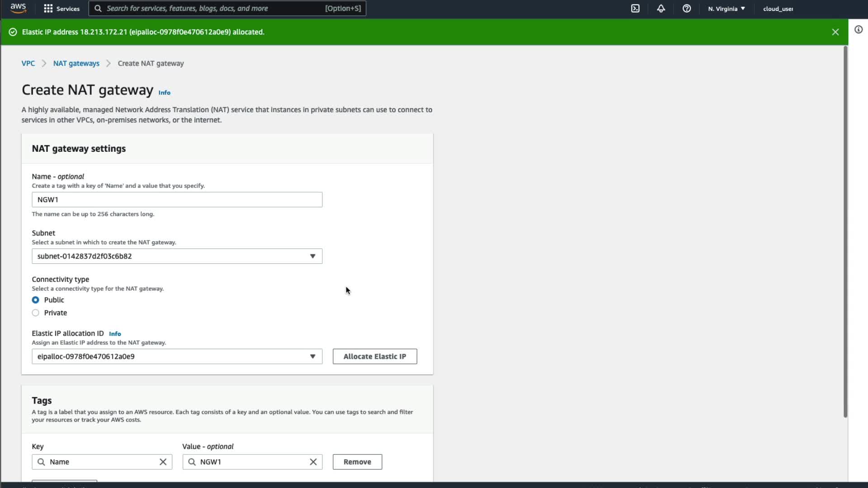Viewport: 868px width, 488px height.
Task: Open the info panel icon at right edge
Action: pos(859,30)
